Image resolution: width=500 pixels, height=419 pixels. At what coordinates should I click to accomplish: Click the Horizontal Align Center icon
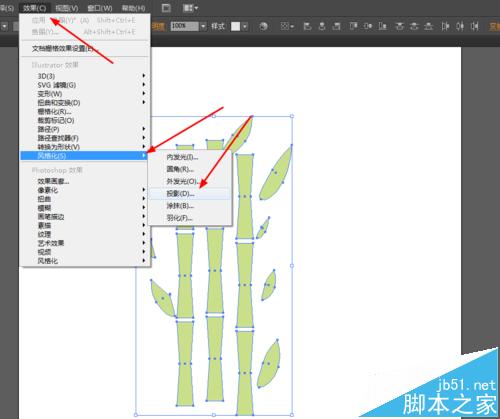(x=322, y=26)
